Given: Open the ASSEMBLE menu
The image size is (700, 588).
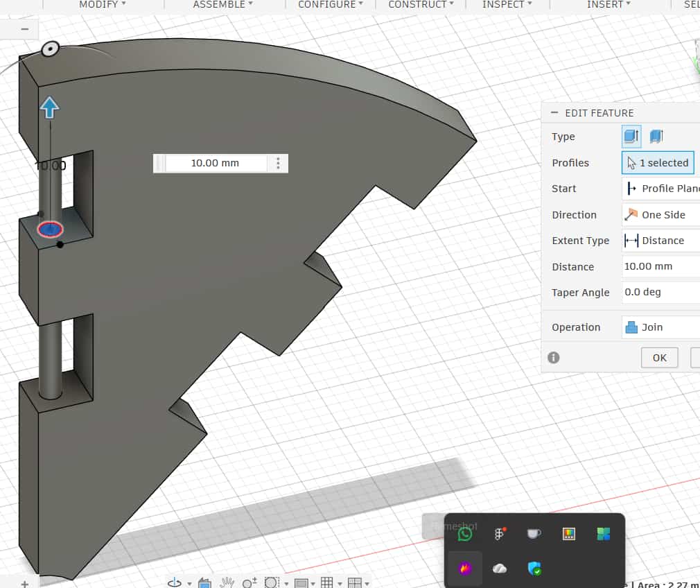Looking at the screenshot, I should click(x=222, y=4).
